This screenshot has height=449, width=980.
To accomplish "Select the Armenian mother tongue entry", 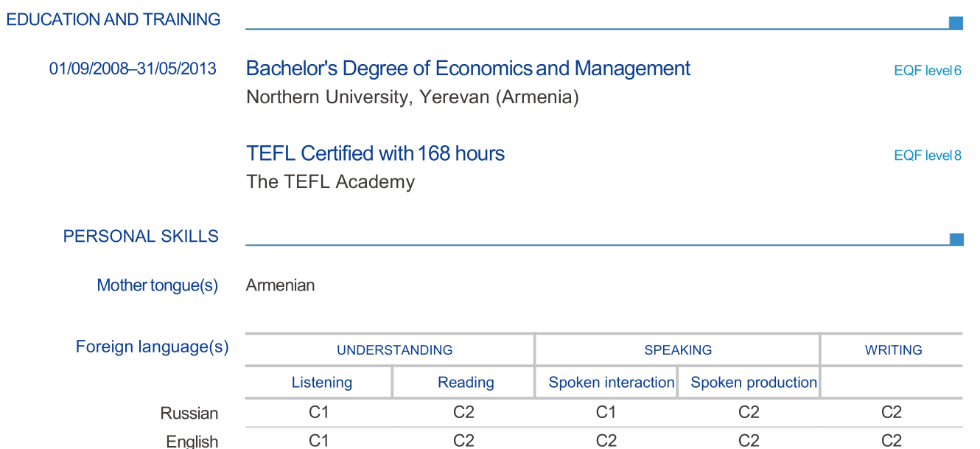I will click(x=280, y=285).
